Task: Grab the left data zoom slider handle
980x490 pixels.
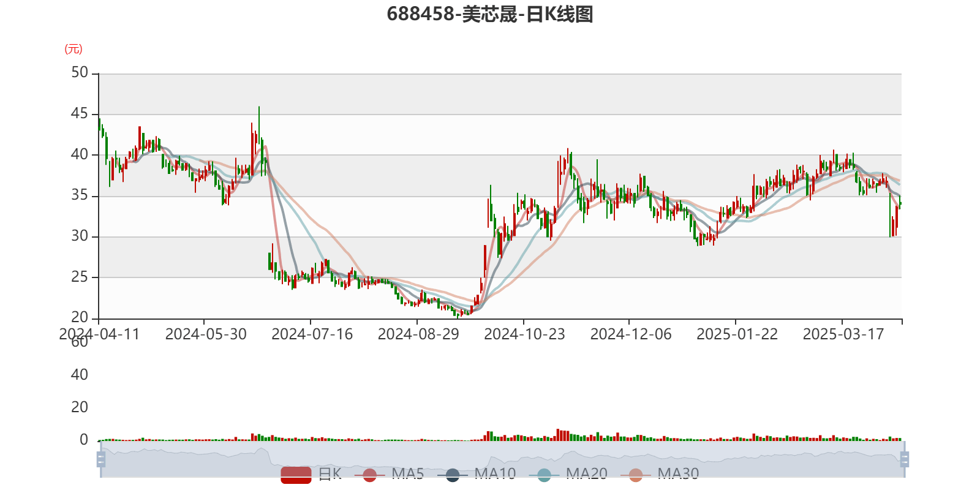Action: (101, 459)
